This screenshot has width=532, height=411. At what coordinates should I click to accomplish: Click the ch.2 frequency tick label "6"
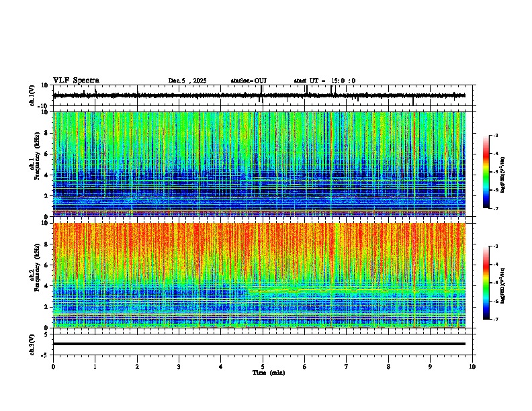(47, 265)
